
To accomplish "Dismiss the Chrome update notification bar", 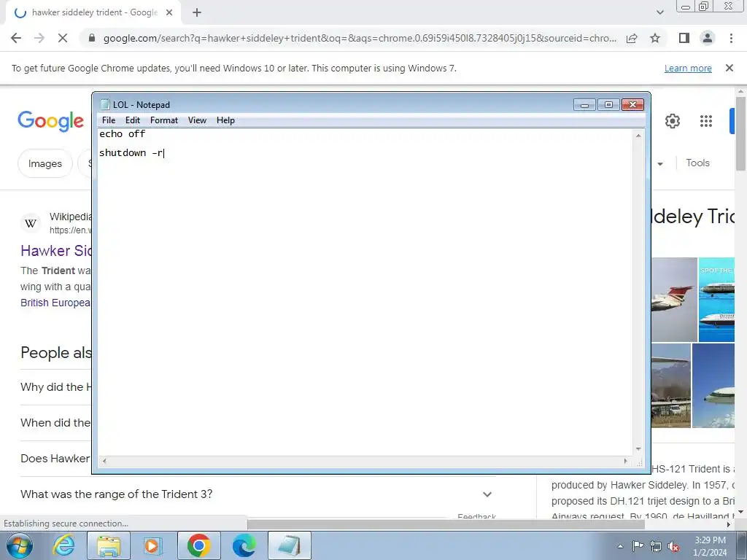I will point(729,68).
